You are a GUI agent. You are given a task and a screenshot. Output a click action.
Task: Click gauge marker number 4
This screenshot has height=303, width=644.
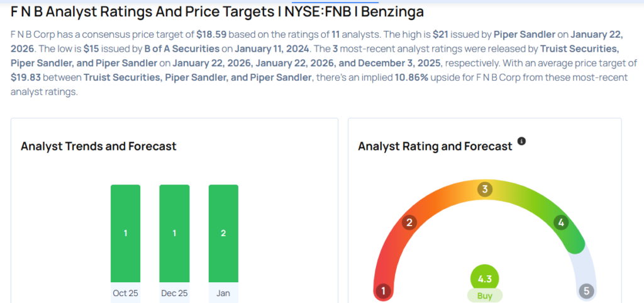pos(561,222)
